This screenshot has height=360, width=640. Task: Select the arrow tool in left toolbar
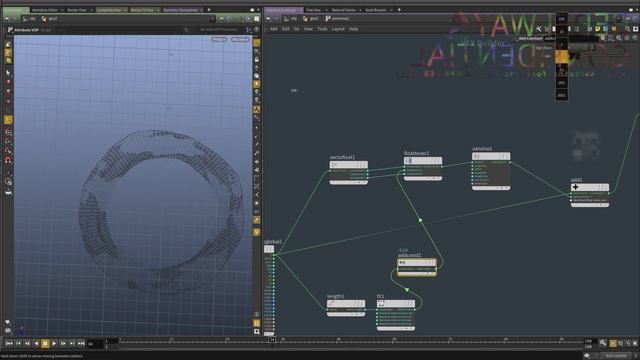(x=8, y=73)
